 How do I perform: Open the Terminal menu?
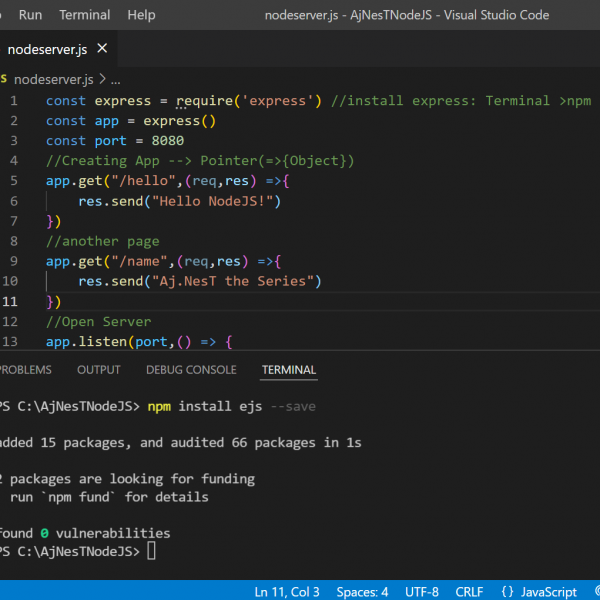(x=85, y=15)
